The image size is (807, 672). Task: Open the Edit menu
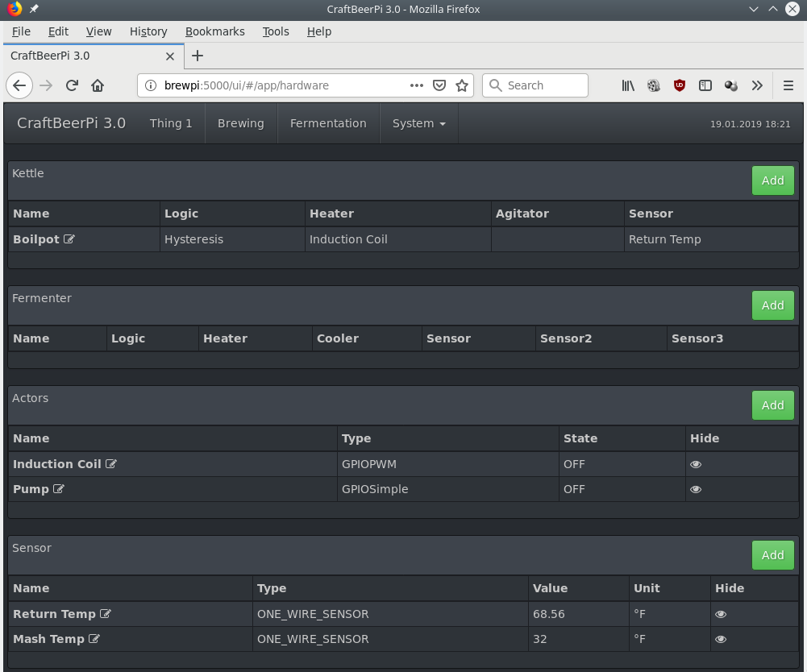coord(58,31)
